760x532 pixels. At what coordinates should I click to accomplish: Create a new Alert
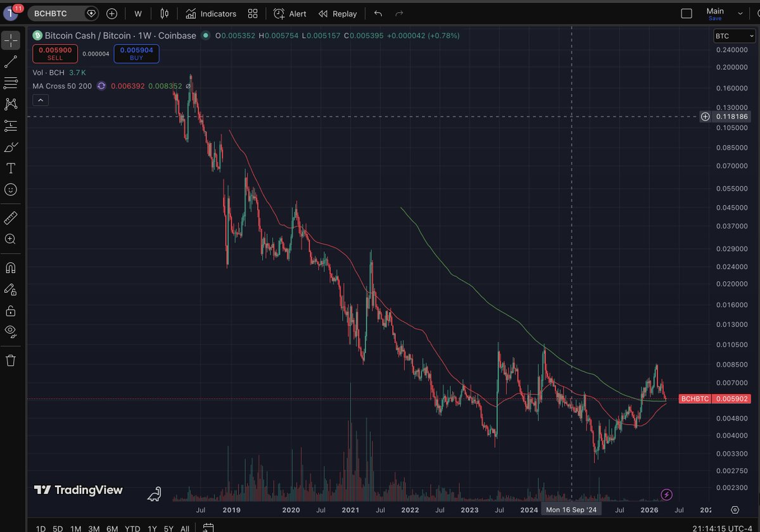point(290,13)
